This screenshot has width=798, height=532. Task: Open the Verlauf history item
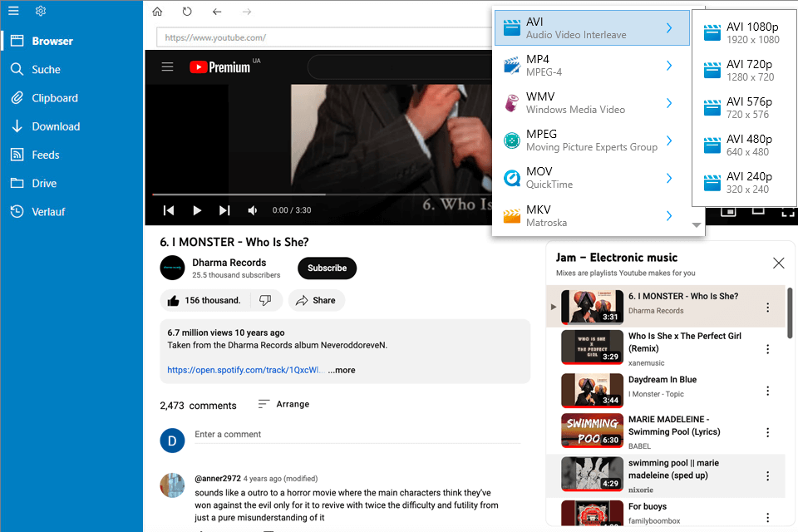(x=71, y=212)
